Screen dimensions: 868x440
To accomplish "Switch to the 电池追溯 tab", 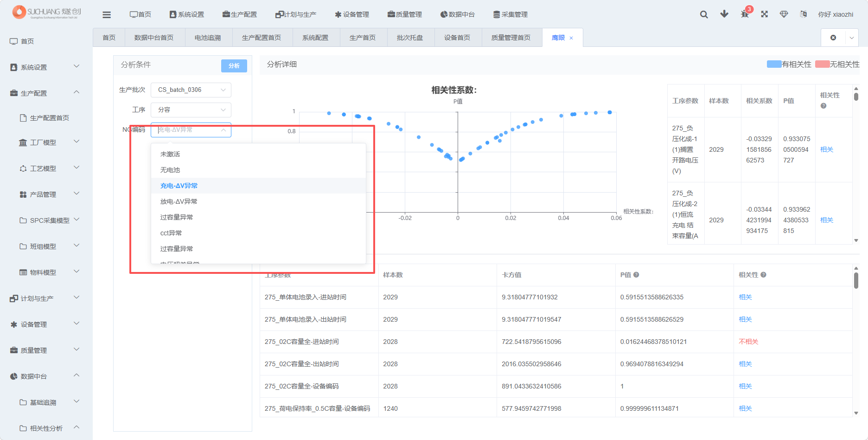I will [208, 38].
